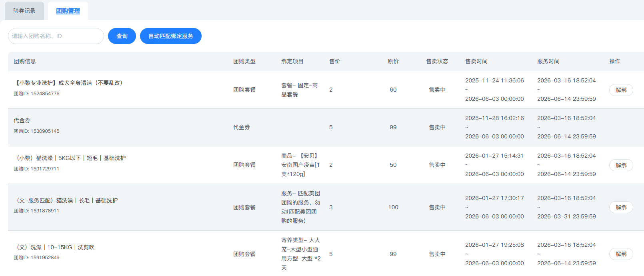Viewport: 644px width, 276px height.
Task: Click the 服务时间 column header
Action: (x=548, y=61)
